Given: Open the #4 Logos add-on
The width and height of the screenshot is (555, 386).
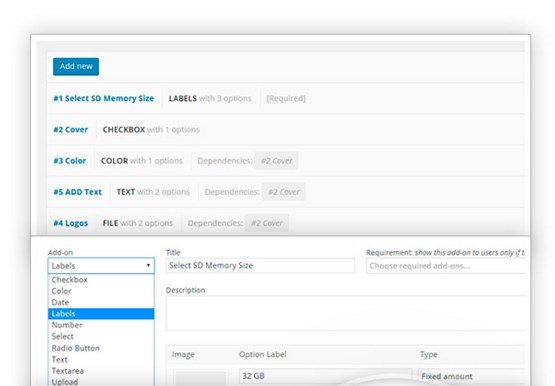Looking at the screenshot, I should pyautogui.click(x=70, y=223).
